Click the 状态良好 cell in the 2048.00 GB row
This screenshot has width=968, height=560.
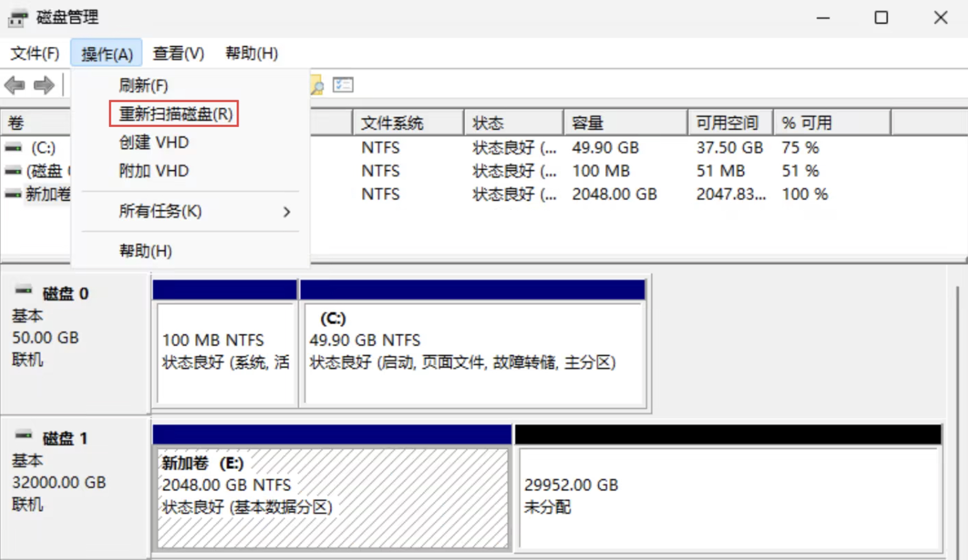tap(515, 194)
